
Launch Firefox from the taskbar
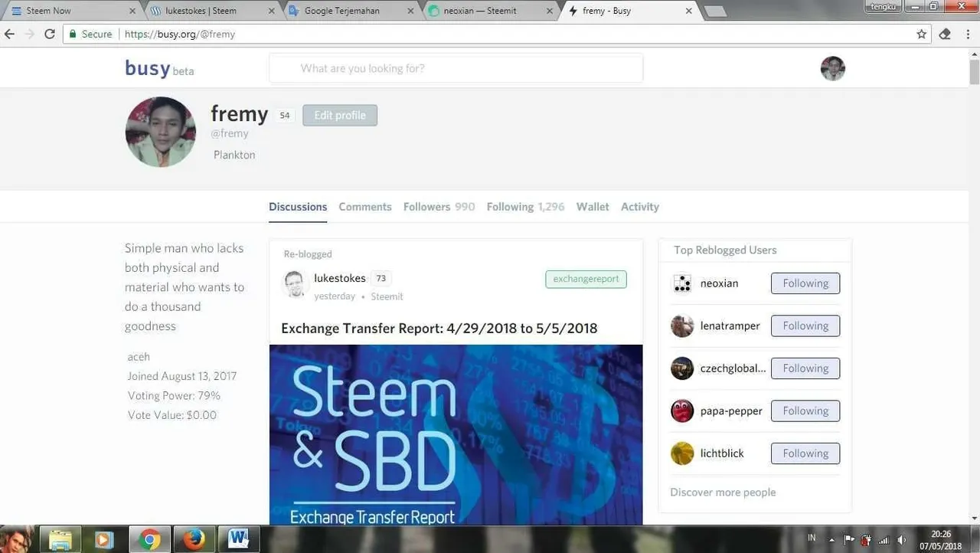194,539
